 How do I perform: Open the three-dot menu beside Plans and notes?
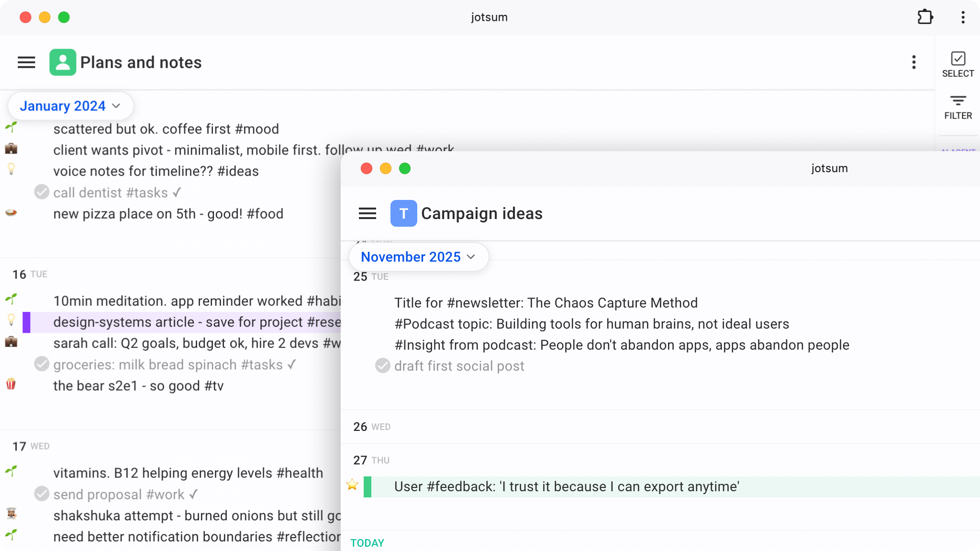[914, 62]
